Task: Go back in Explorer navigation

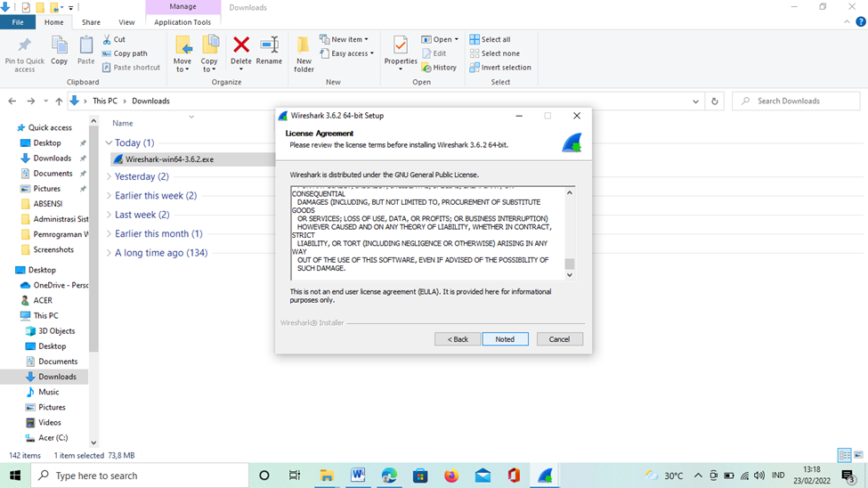Action: pyautogui.click(x=12, y=101)
